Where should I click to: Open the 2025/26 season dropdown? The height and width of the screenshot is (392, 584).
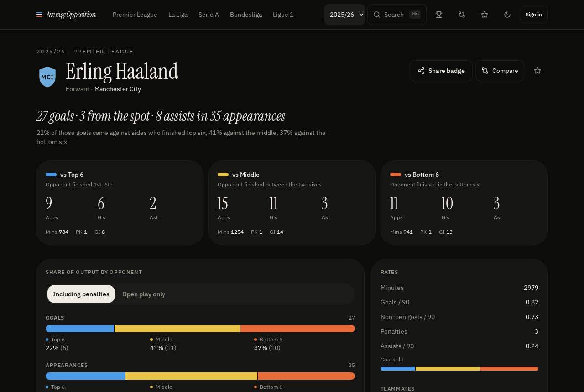(344, 15)
